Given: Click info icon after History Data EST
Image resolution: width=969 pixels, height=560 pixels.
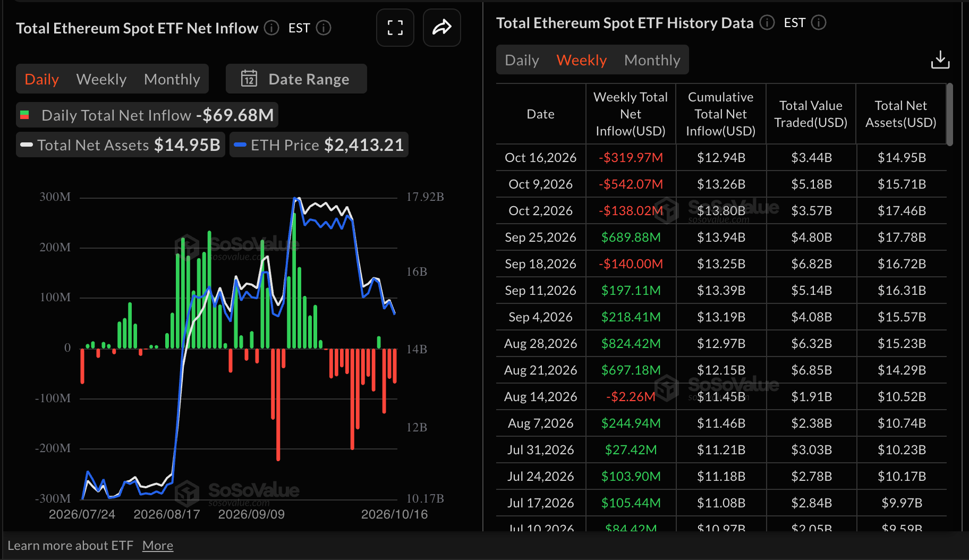Looking at the screenshot, I should coord(819,22).
